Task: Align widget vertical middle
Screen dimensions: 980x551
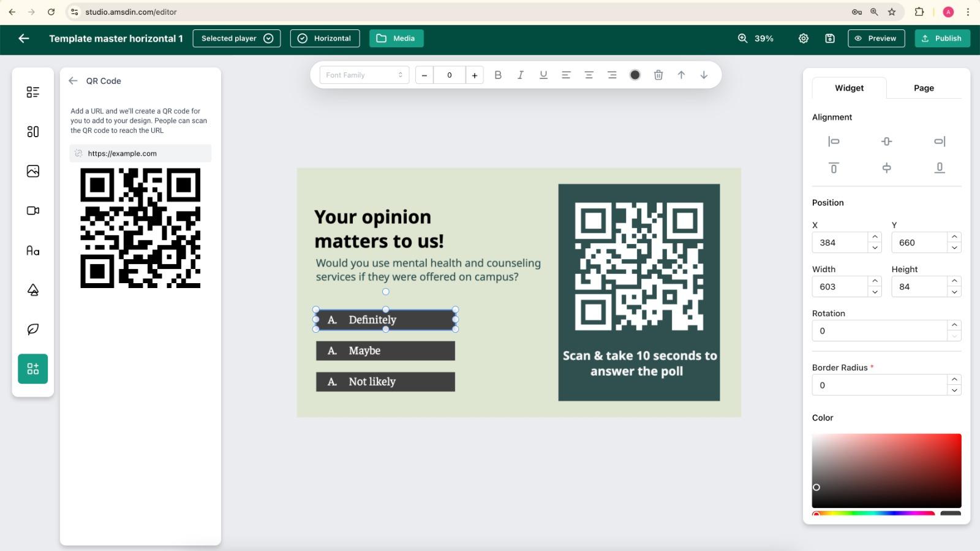Action: click(886, 168)
